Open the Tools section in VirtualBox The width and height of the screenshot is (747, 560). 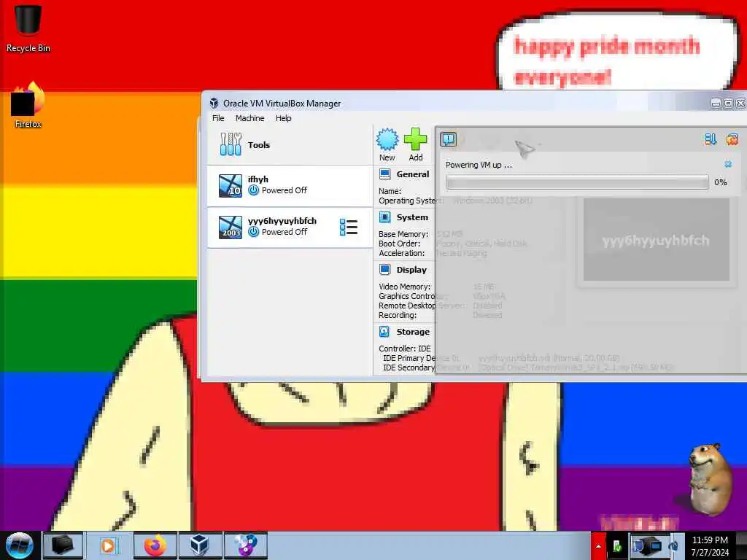tap(289, 145)
